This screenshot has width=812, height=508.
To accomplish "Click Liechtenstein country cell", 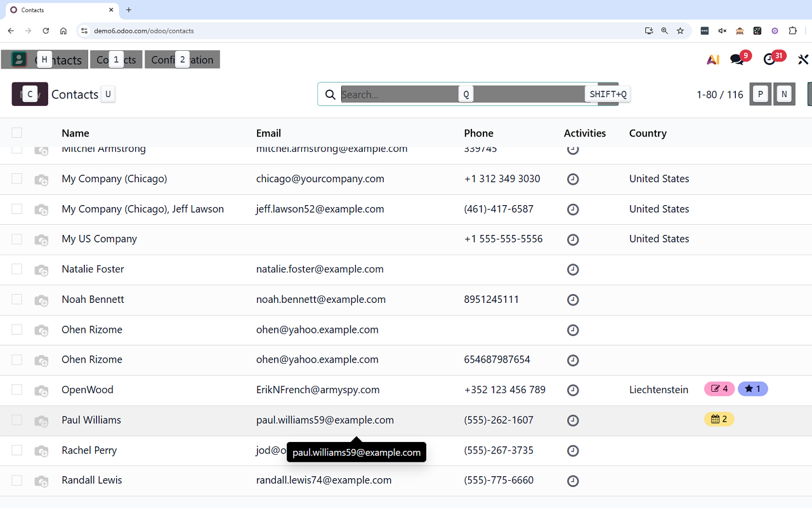I will pos(658,390).
